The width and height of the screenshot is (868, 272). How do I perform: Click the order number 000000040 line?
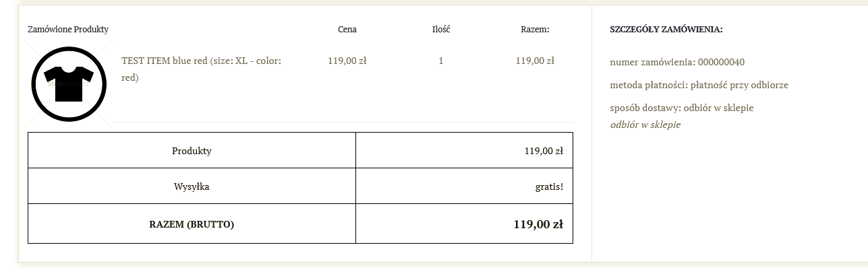(676, 62)
